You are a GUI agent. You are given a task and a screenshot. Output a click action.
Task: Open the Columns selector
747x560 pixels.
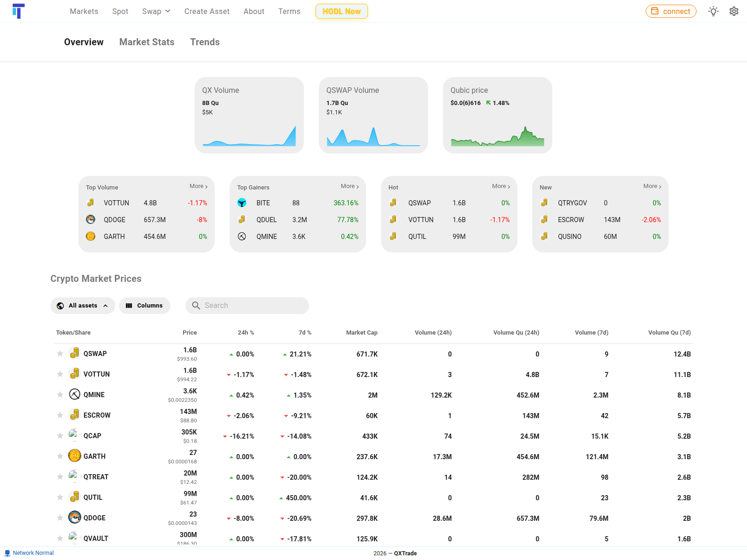[144, 306]
